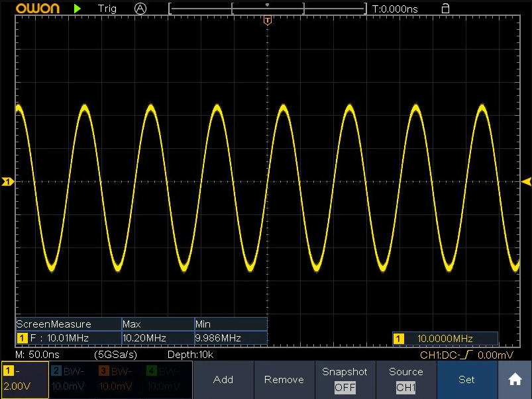Toggle the Snapshot OFF setting
The width and height of the screenshot is (532, 399).
pos(345,380)
